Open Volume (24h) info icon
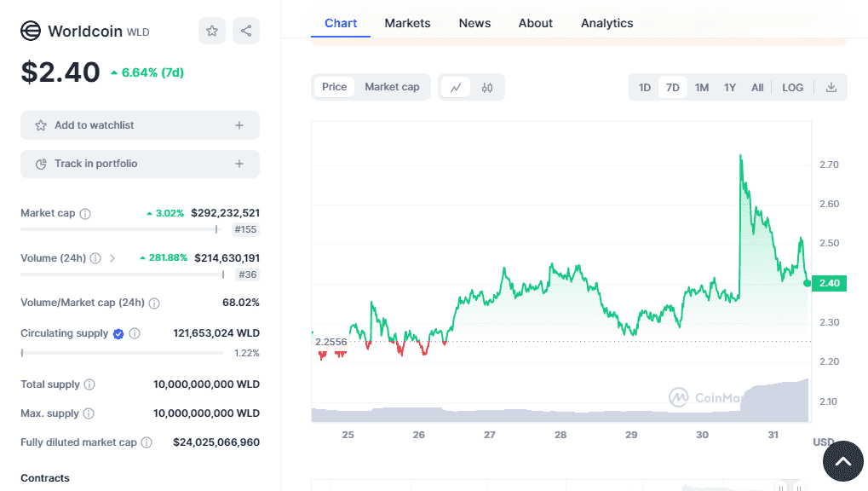Image resolution: width=868 pixels, height=491 pixels. pos(95,258)
